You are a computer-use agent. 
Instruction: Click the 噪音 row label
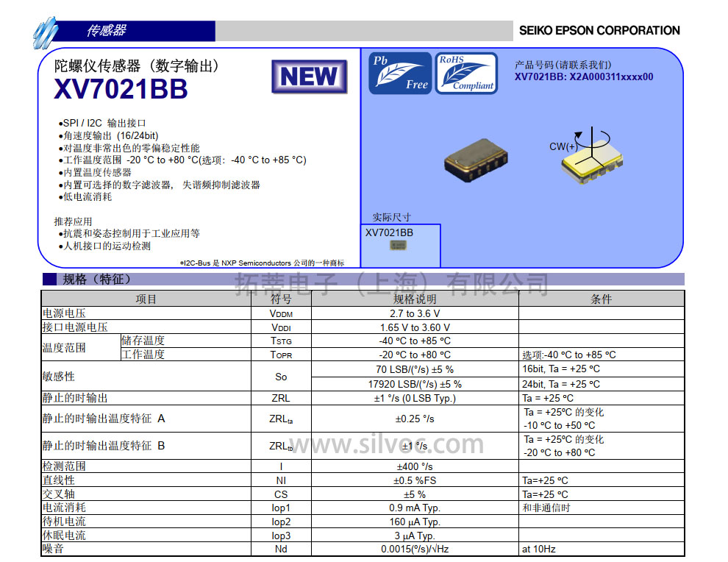[x=53, y=549]
